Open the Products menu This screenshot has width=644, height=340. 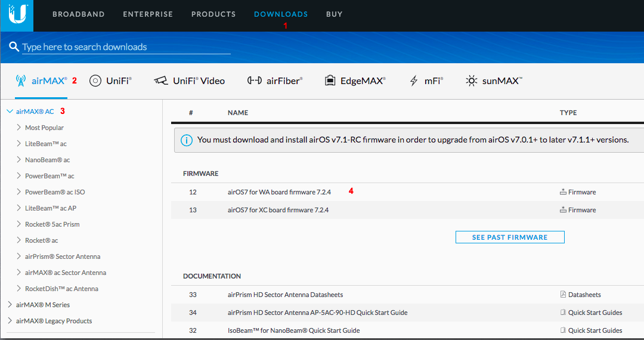point(213,14)
